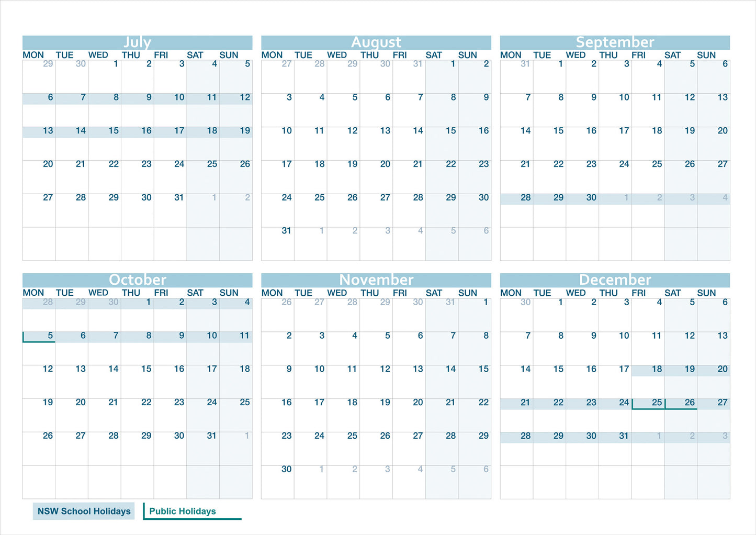The height and width of the screenshot is (535, 756).
Task: Click the SUN column header in July
Action: 229,54
